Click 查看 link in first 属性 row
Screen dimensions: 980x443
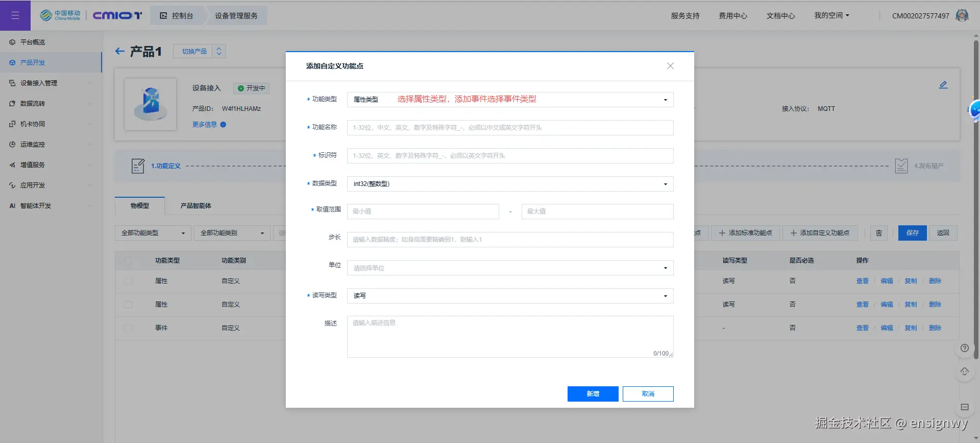pyautogui.click(x=863, y=281)
